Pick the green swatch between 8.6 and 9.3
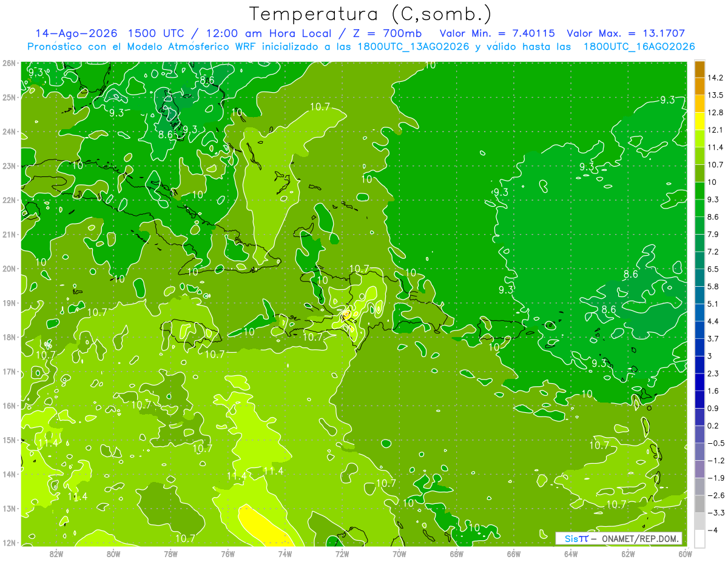The width and height of the screenshot is (728, 562). [699, 208]
